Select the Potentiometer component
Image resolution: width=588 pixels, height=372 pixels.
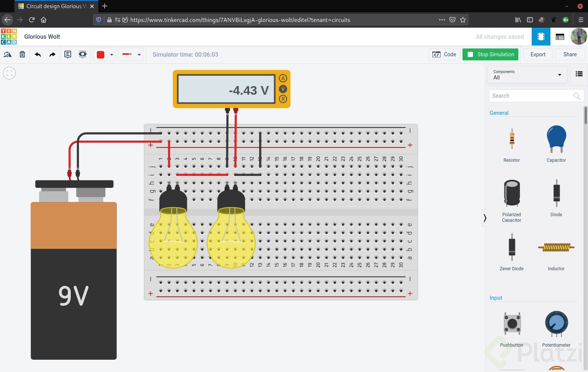click(x=556, y=329)
